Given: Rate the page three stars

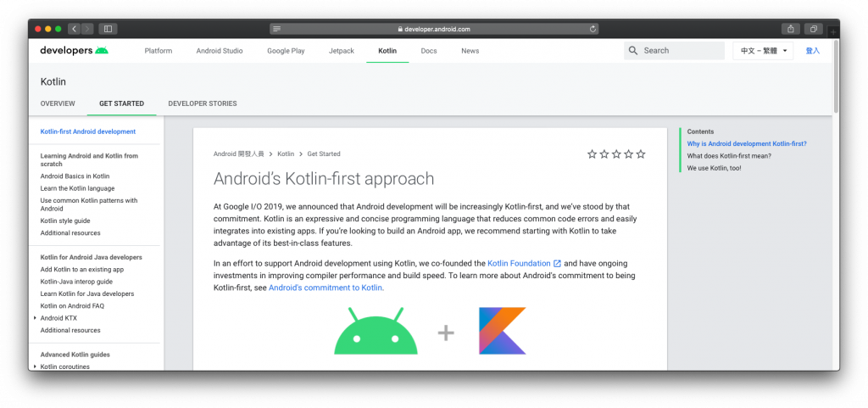Looking at the screenshot, I should (616, 154).
